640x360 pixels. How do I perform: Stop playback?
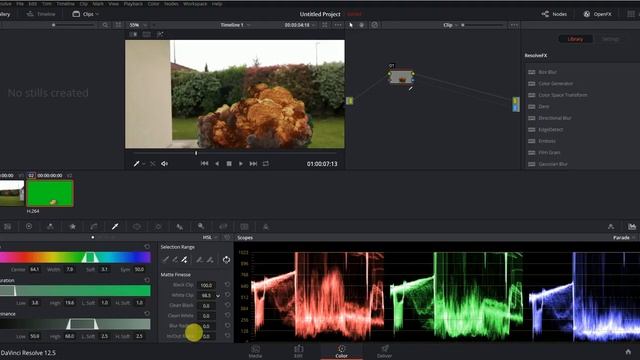229,164
